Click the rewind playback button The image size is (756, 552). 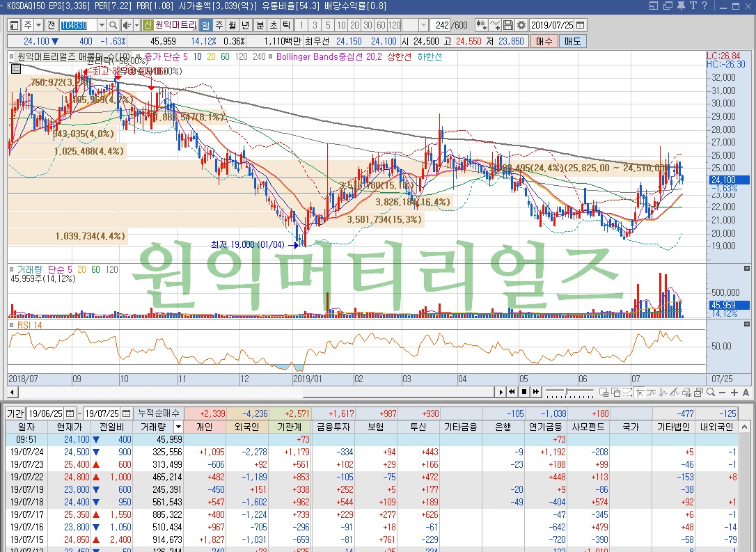512,392
